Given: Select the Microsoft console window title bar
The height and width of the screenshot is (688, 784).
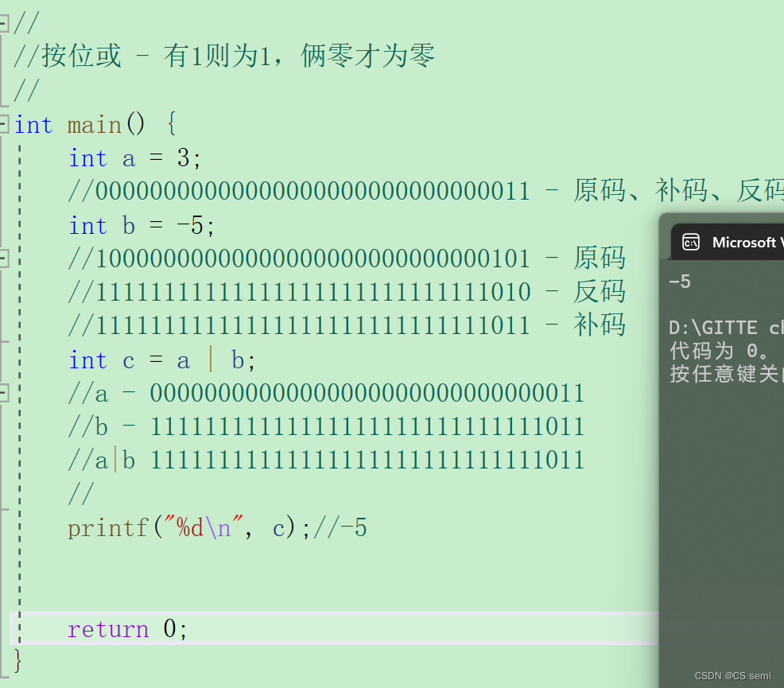Looking at the screenshot, I should [x=747, y=242].
